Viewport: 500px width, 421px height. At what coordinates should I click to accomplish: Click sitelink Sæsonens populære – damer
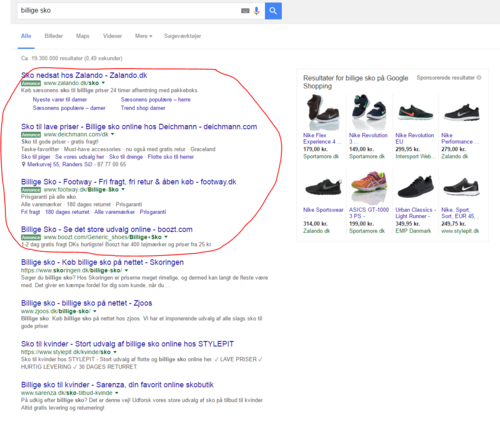point(69,108)
